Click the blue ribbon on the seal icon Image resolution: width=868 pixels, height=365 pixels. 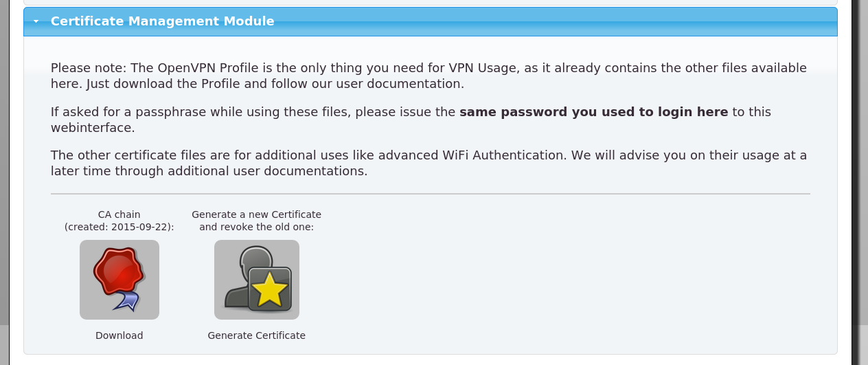(x=126, y=300)
